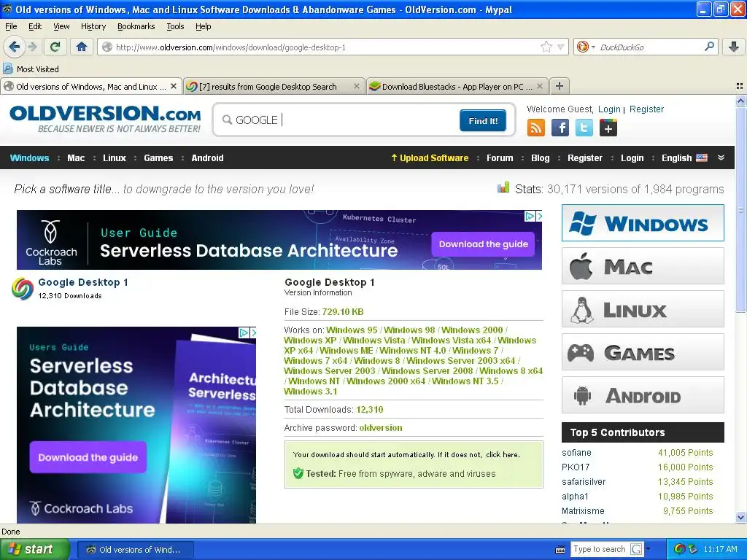Click Download the guide in banner ad
The height and width of the screenshot is (560, 747).
(483, 244)
